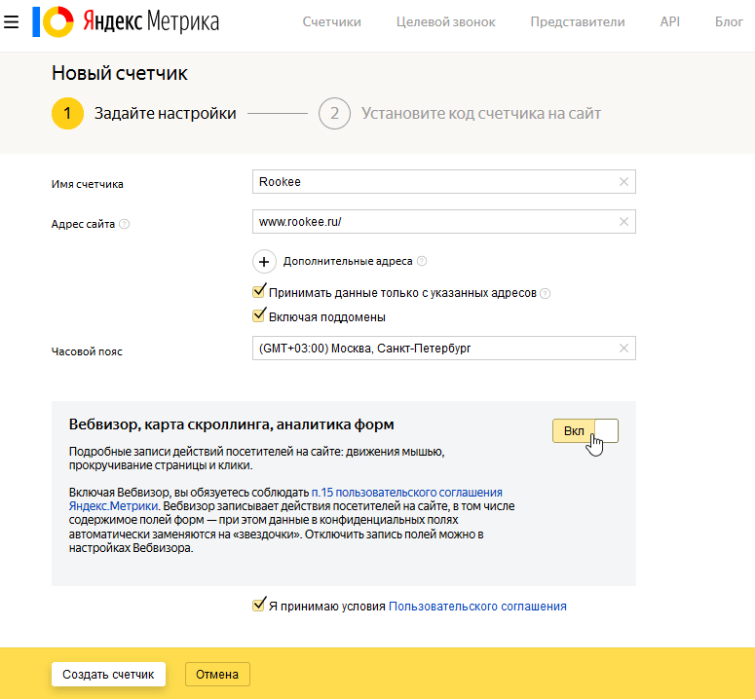Click the 'Отмена' button

pyautogui.click(x=217, y=675)
